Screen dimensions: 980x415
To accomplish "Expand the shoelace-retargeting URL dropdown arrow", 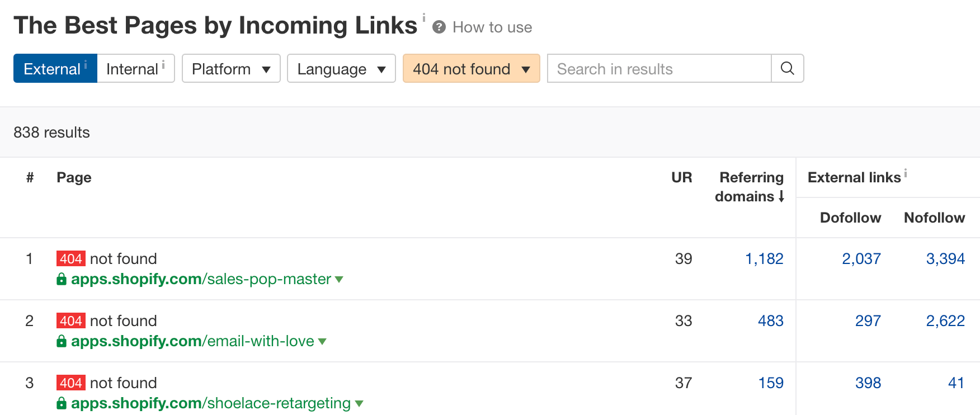I will (359, 403).
